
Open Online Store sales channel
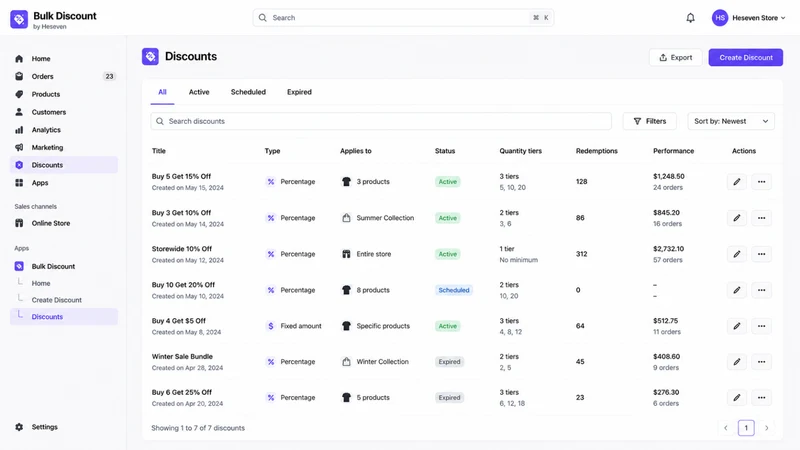click(x=64, y=223)
